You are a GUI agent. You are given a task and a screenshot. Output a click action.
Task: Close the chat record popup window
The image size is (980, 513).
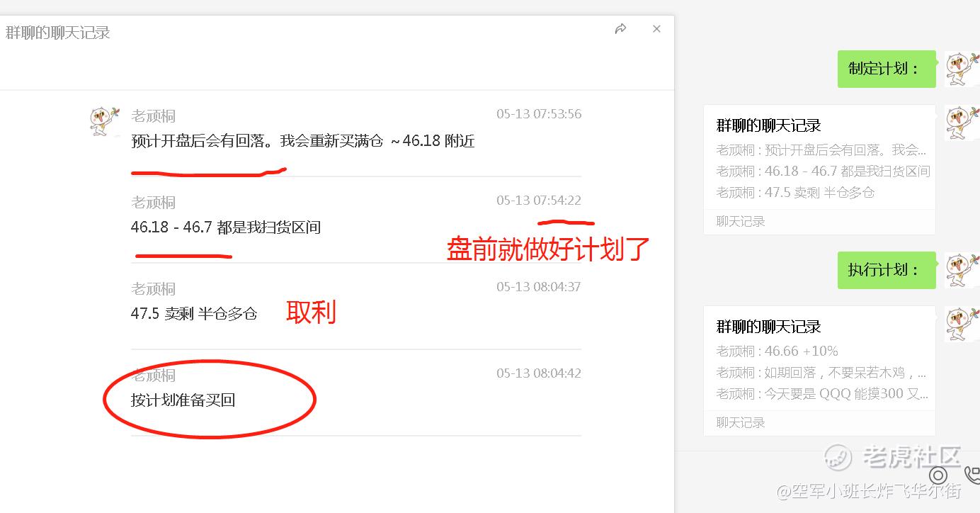coord(656,29)
